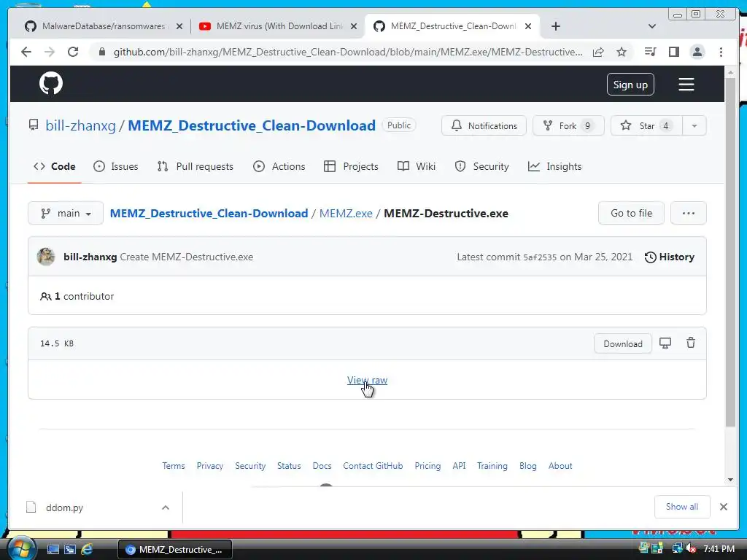Click the Download button

click(623, 344)
